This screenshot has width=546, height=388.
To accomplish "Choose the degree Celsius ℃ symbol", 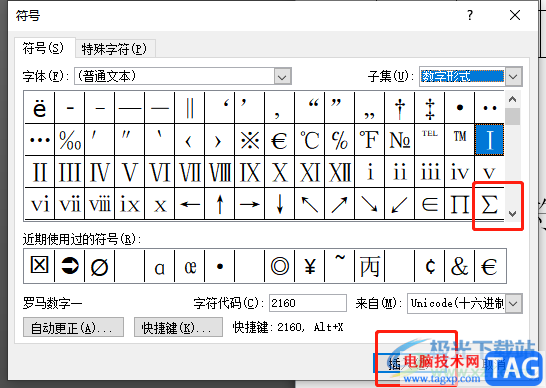I will [310, 140].
